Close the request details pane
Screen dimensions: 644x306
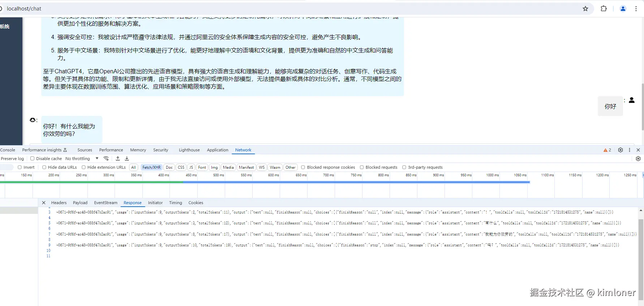44,203
